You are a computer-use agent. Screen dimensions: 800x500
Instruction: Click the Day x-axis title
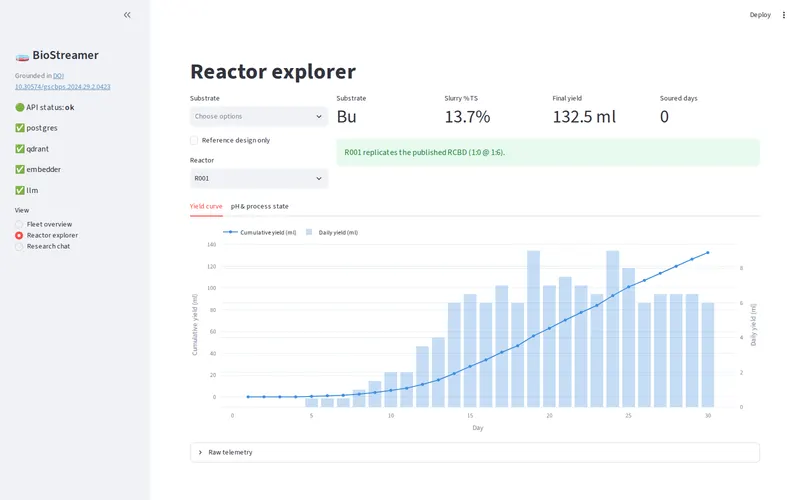coord(478,428)
